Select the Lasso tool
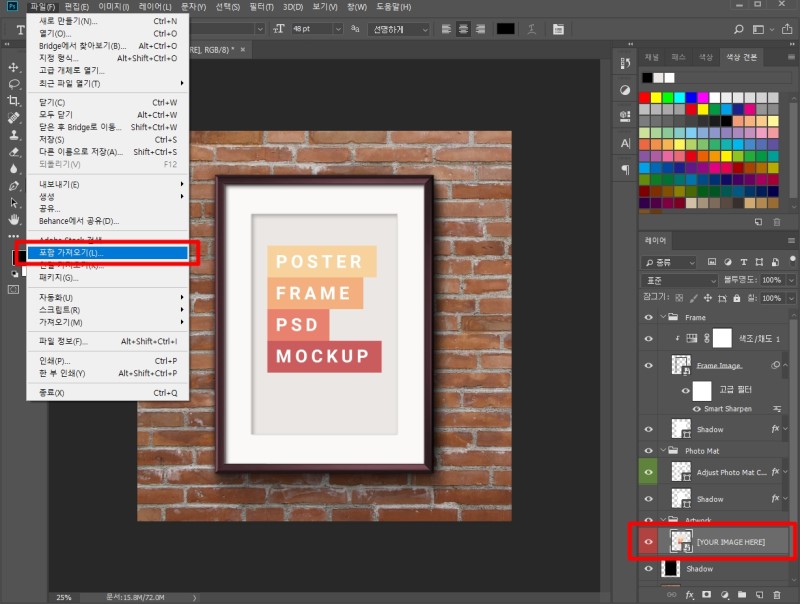Image resolution: width=800 pixels, height=604 pixels. pos(14,84)
